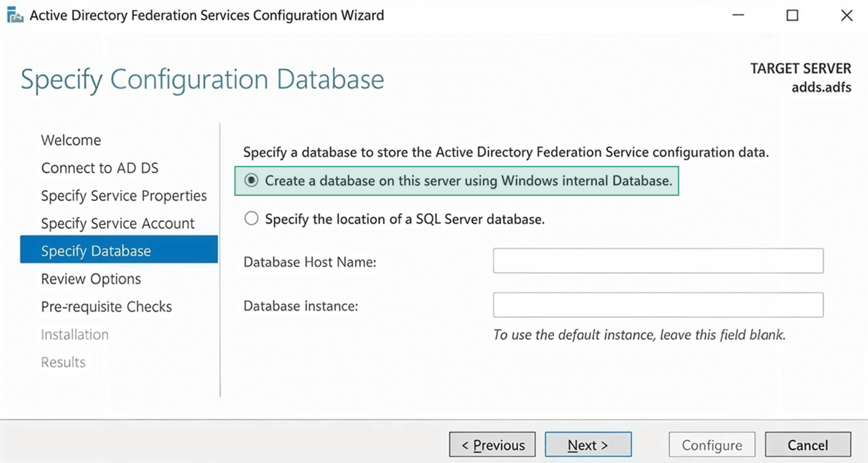
Task: Proceed with the Next button
Action: 588,445
